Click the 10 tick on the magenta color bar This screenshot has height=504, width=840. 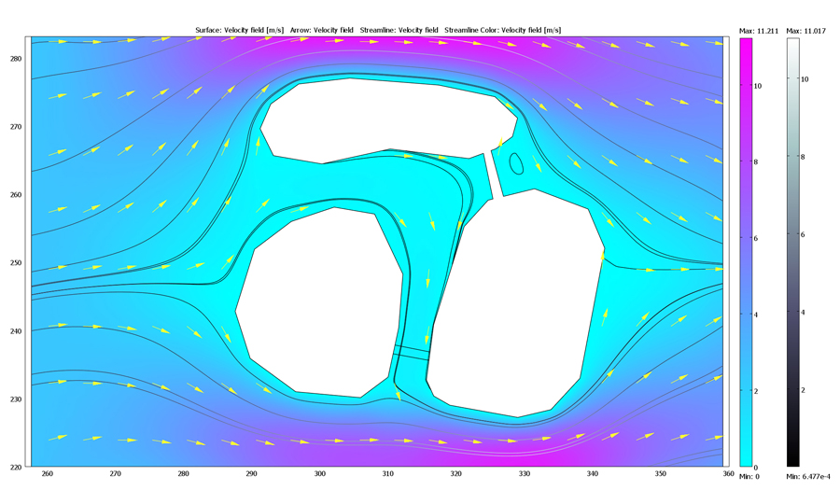[x=758, y=86]
